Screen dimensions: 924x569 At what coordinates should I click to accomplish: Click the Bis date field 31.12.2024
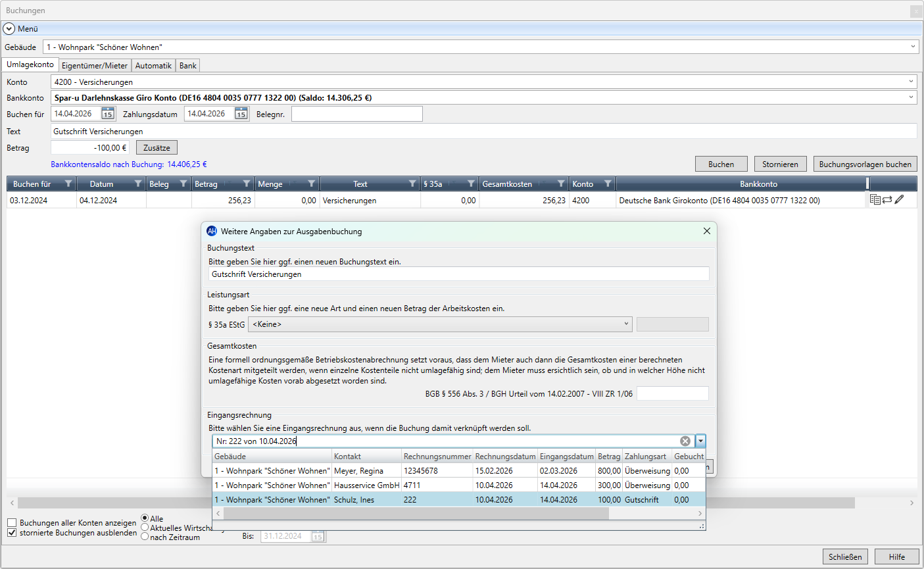tap(285, 536)
